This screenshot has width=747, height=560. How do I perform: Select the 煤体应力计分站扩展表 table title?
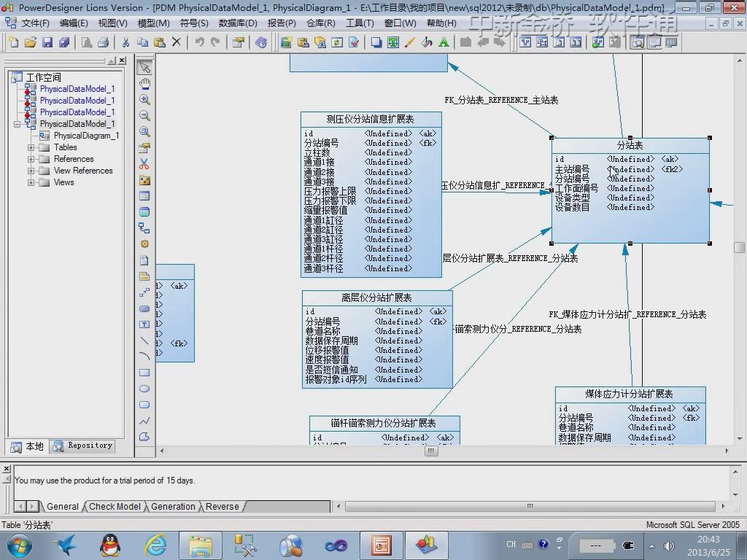click(x=629, y=394)
